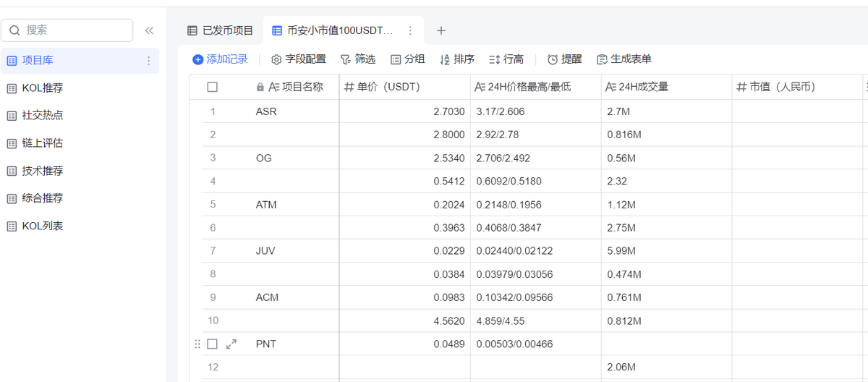Open 项目库 in the sidebar
Viewport: 868px width, 382px height.
80,61
